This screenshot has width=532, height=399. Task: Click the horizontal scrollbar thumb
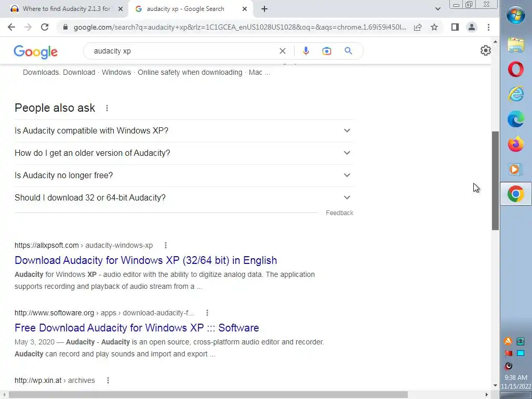click(x=208, y=395)
